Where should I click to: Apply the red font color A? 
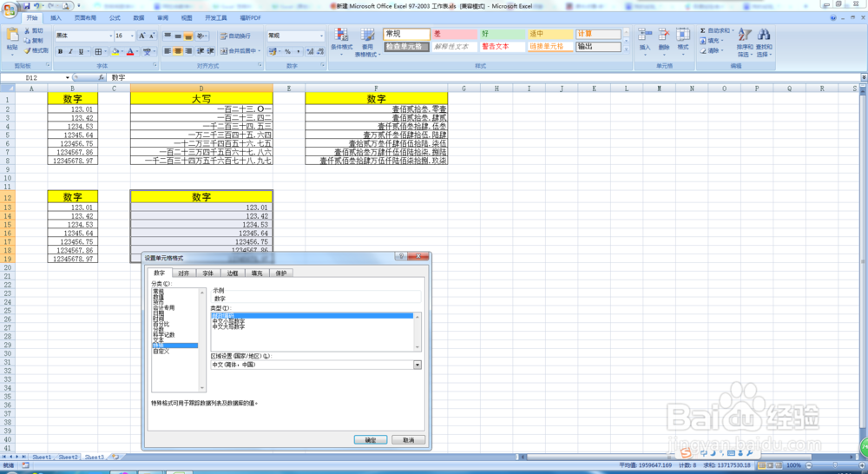click(130, 51)
